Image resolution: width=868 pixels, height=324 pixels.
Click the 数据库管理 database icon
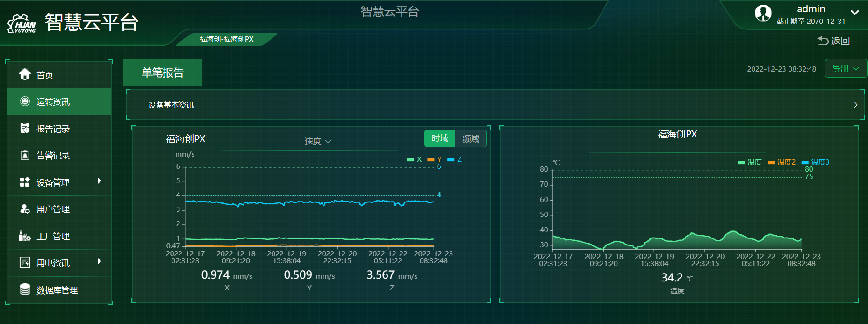click(x=25, y=289)
